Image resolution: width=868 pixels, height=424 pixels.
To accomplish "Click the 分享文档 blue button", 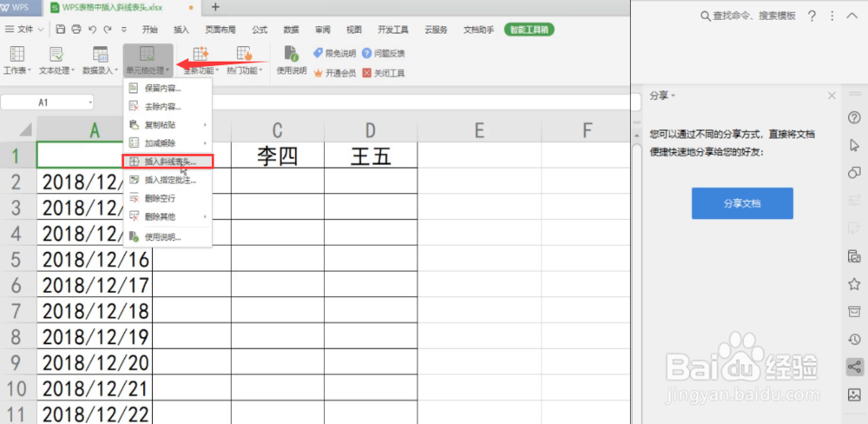I will click(x=742, y=203).
